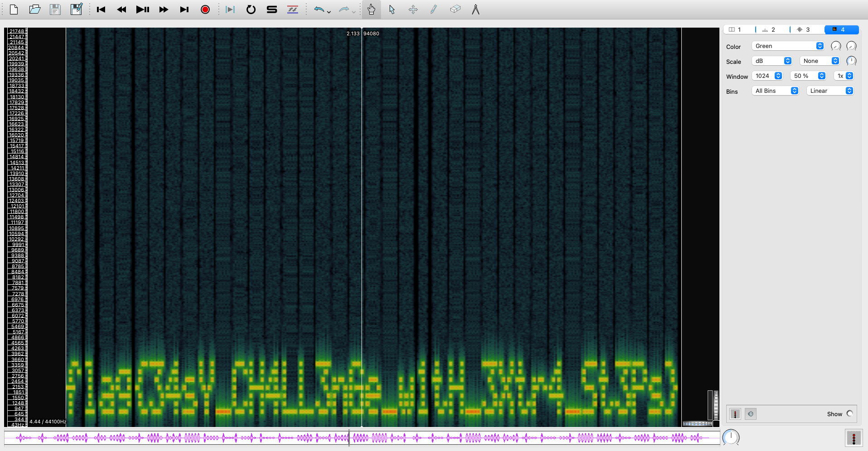Open the Window size dropdown showing 1024
This screenshot has width=868, height=451.
point(768,76)
